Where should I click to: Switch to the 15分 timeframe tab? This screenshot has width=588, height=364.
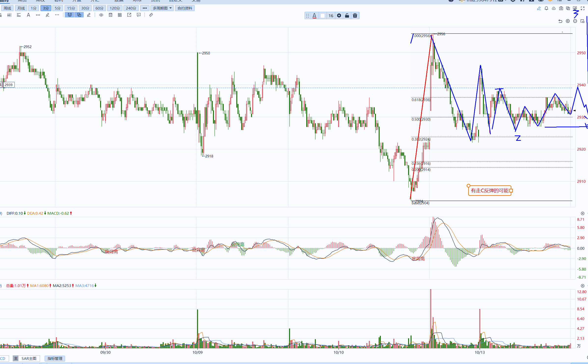click(71, 8)
